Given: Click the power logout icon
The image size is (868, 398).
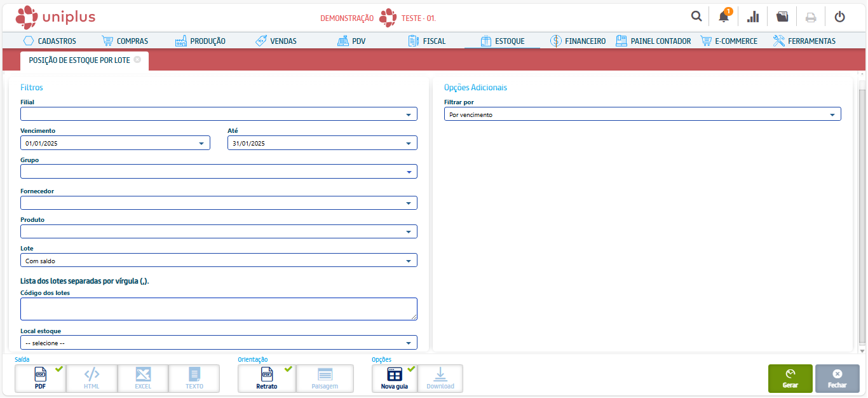Looking at the screenshot, I should (839, 17).
